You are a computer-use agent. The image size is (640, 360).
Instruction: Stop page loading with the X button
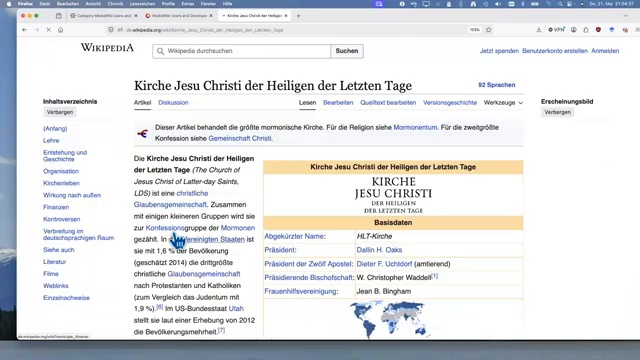pos(49,30)
